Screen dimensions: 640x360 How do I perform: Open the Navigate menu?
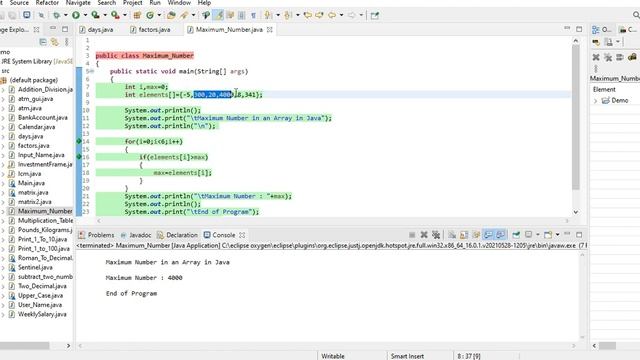pos(78,3)
